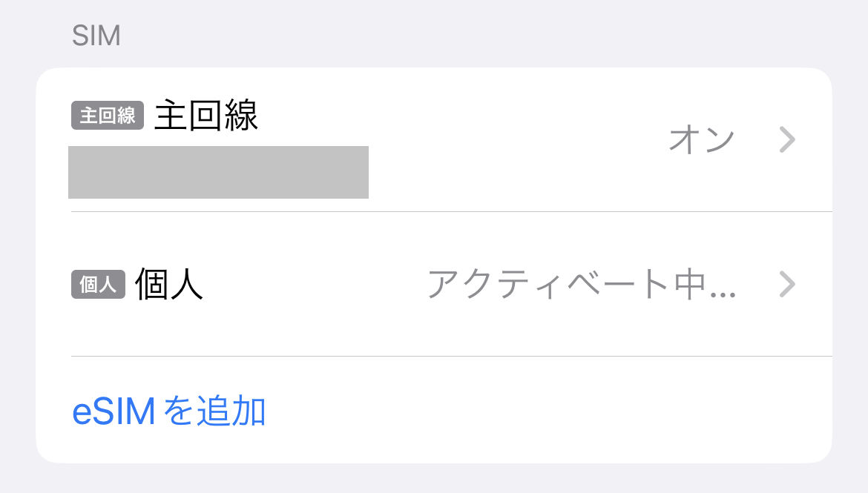Click the divider between 主回線 and 個人
Screen dimensions: 868x493
coord(451,212)
